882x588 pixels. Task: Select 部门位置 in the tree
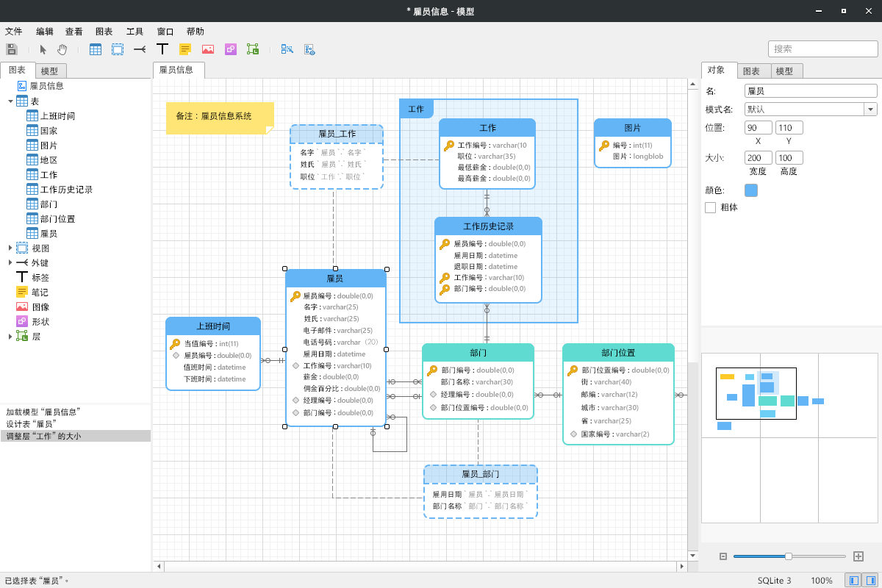coord(57,219)
